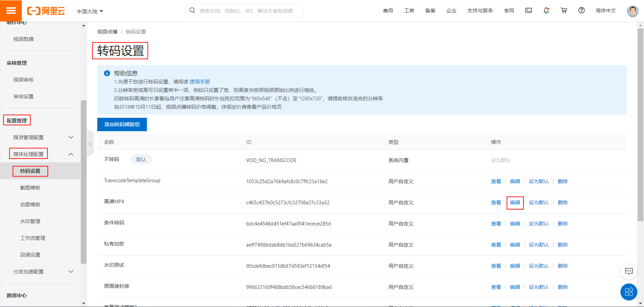This screenshot has height=307, width=644.
Task: Open the user avatar menu
Action: click(x=633, y=10)
